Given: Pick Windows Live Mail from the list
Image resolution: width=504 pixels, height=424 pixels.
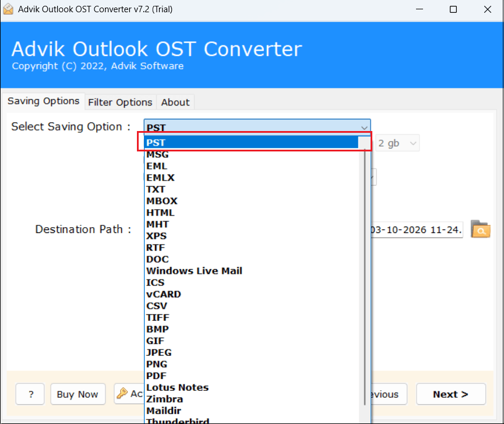Looking at the screenshot, I should coord(252,271).
